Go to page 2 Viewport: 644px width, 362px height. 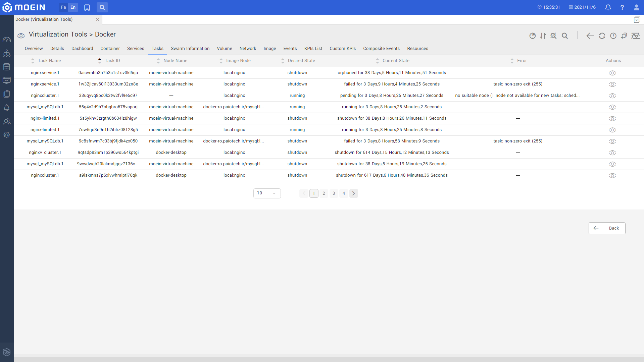click(324, 193)
